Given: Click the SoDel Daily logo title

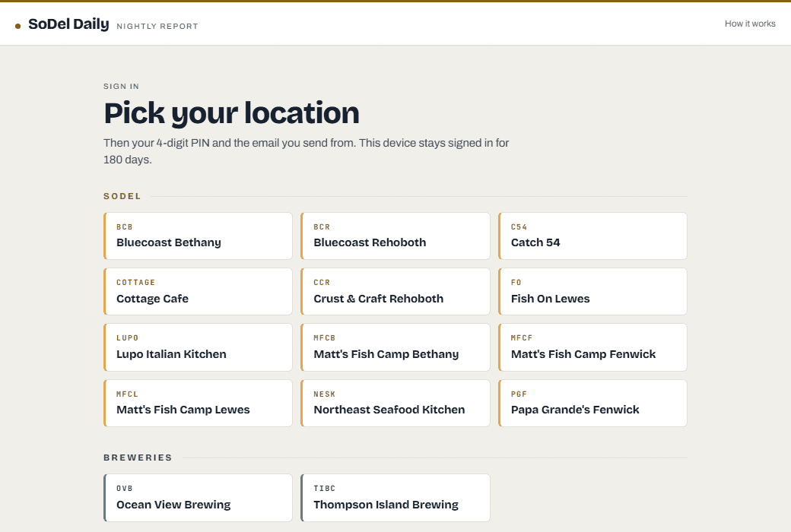Looking at the screenshot, I should (68, 24).
